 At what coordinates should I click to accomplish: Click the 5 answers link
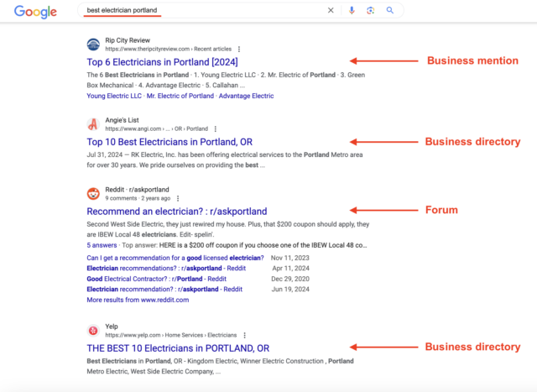point(102,245)
